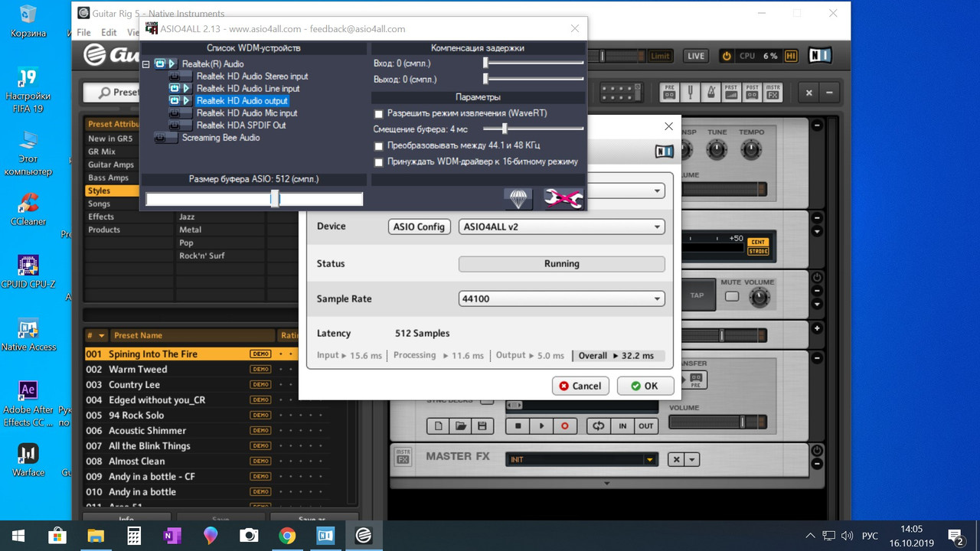Click the IN button in tape deck
The width and height of the screenshot is (980, 551).
pyautogui.click(x=622, y=426)
